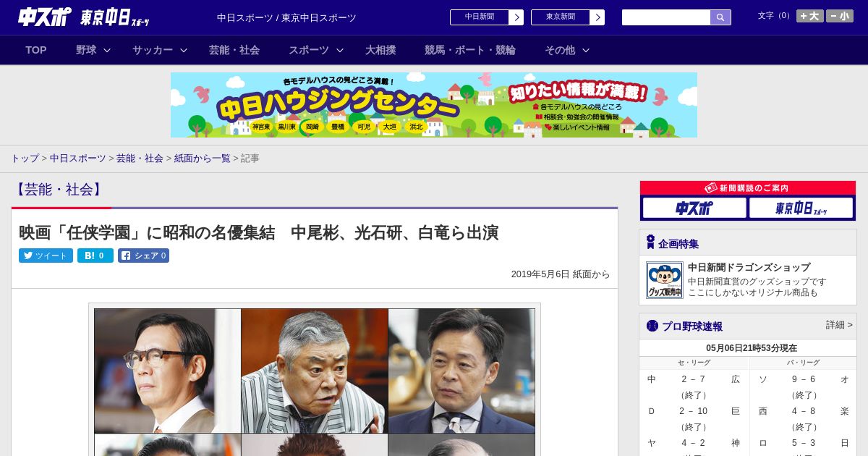Go to 芸能・社会 breadcrumb link

[x=140, y=158]
